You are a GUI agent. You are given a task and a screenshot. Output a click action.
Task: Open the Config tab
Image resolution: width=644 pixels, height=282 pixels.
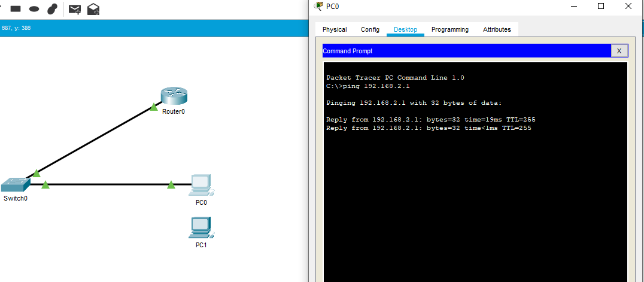[x=370, y=29]
